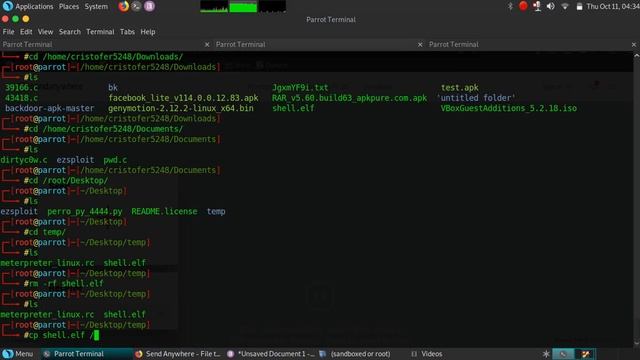Launch terminal from top panel launcher
This screenshot has height=360, width=640.
pyautogui.click(x=136, y=6)
